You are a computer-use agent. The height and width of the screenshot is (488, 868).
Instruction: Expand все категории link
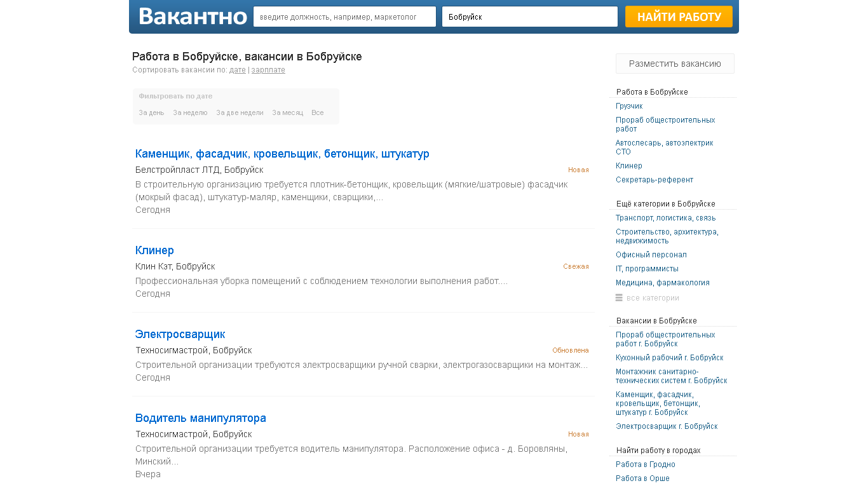653,298
